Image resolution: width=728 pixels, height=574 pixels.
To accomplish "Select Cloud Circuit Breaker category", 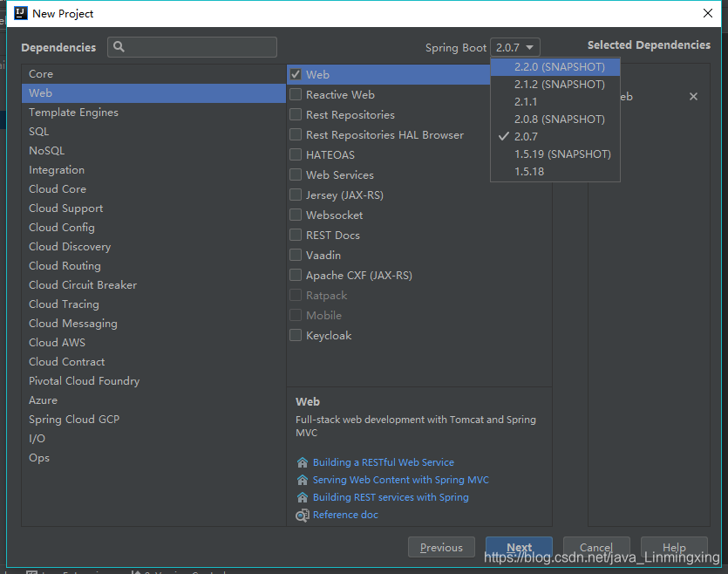I will tap(153, 285).
